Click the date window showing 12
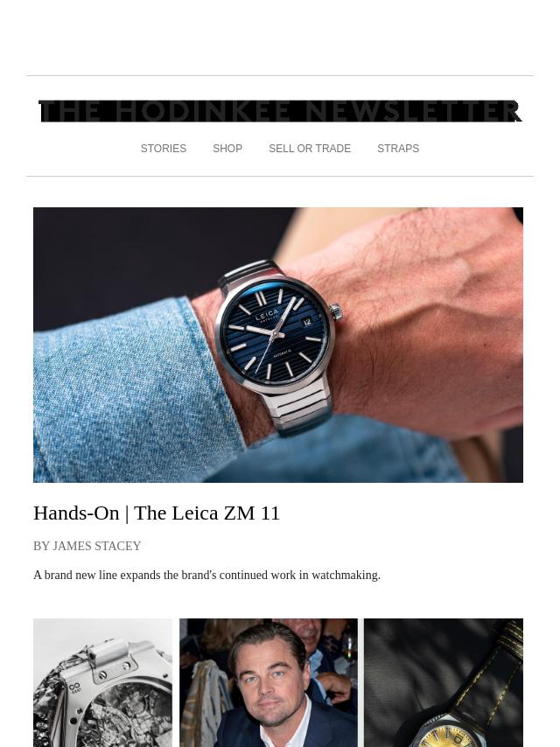This screenshot has width=560, height=747. click(307, 323)
